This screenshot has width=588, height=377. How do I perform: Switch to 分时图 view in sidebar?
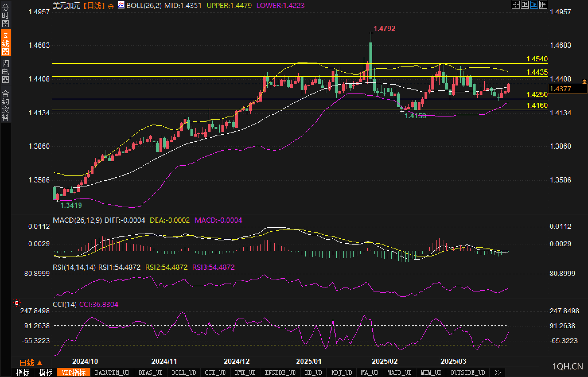(x=5, y=15)
